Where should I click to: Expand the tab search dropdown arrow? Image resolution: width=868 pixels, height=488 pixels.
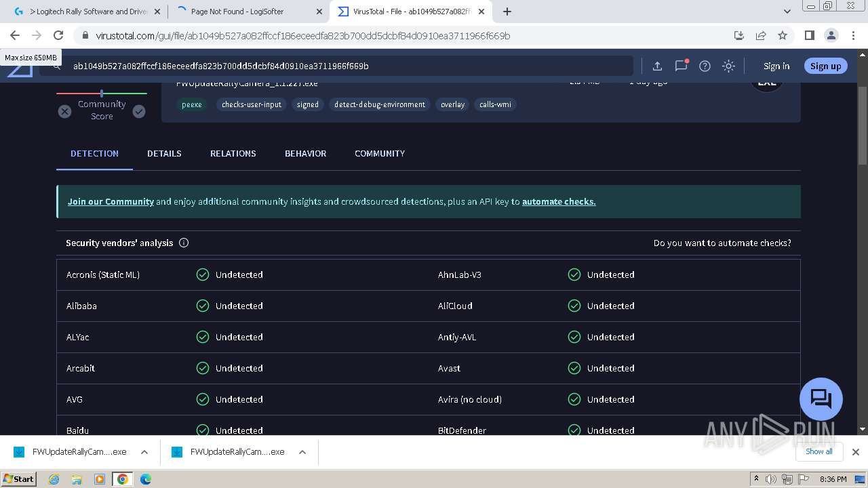[x=787, y=12]
